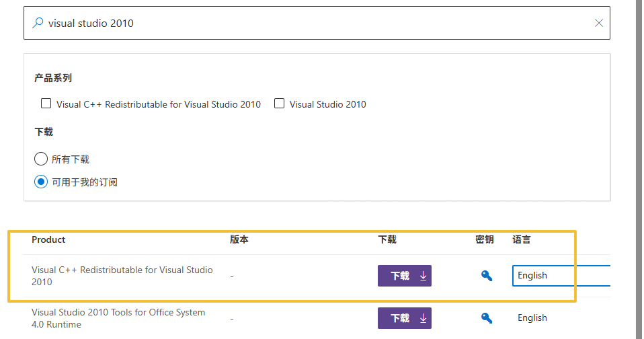Open language dropdown for Visual C++ Redistributable row
This screenshot has height=339, width=644.
(x=561, y=276)
